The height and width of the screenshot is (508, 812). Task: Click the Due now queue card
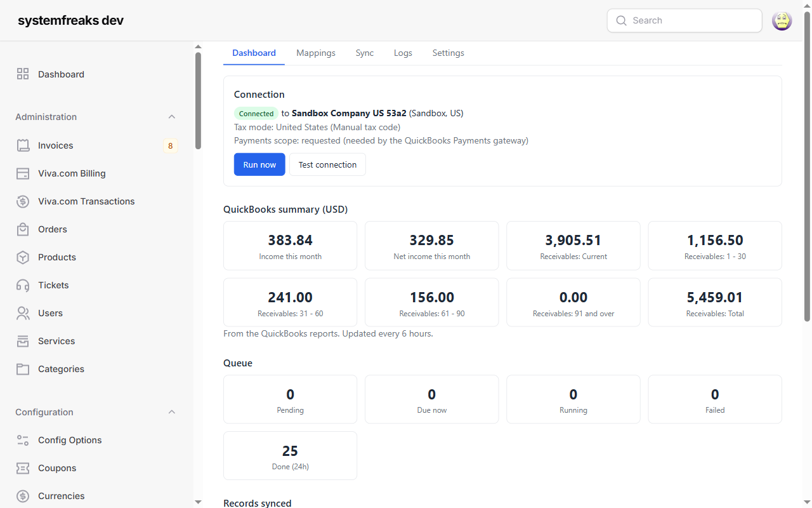coord(431,399)
